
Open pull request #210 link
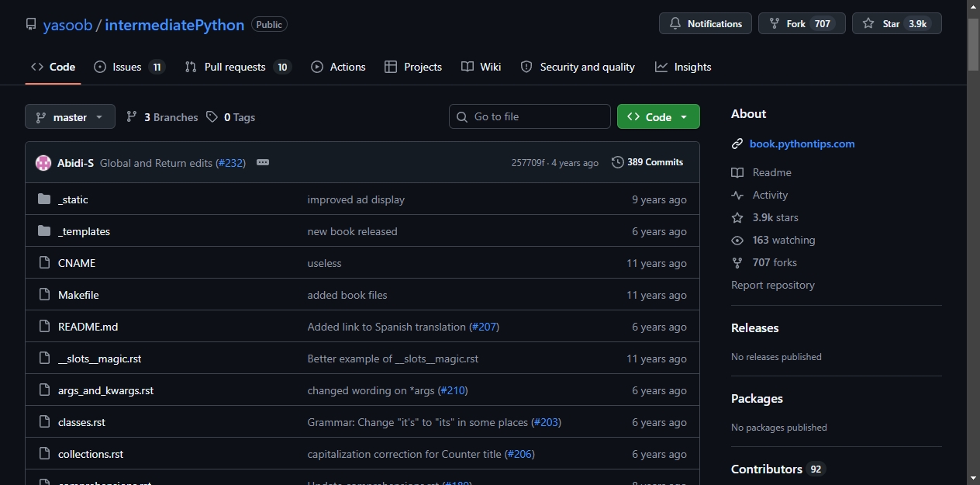(x=453, y=390)
